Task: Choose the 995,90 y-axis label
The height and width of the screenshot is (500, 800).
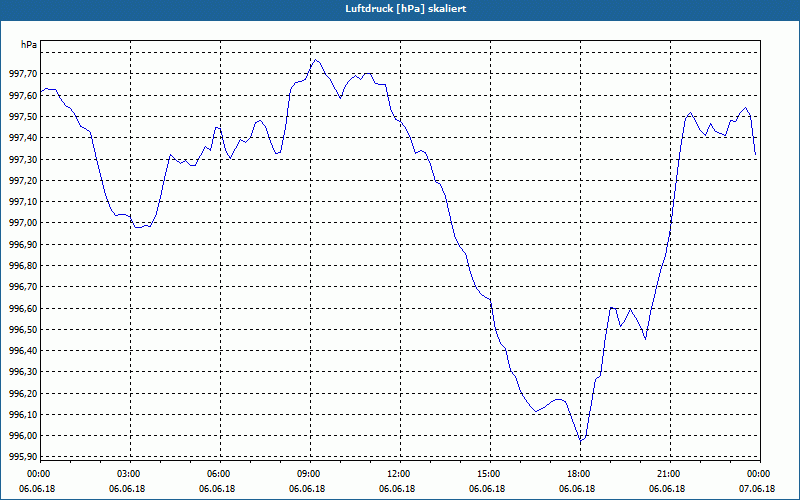Action: pyautogui.click(x=23, y=457)
